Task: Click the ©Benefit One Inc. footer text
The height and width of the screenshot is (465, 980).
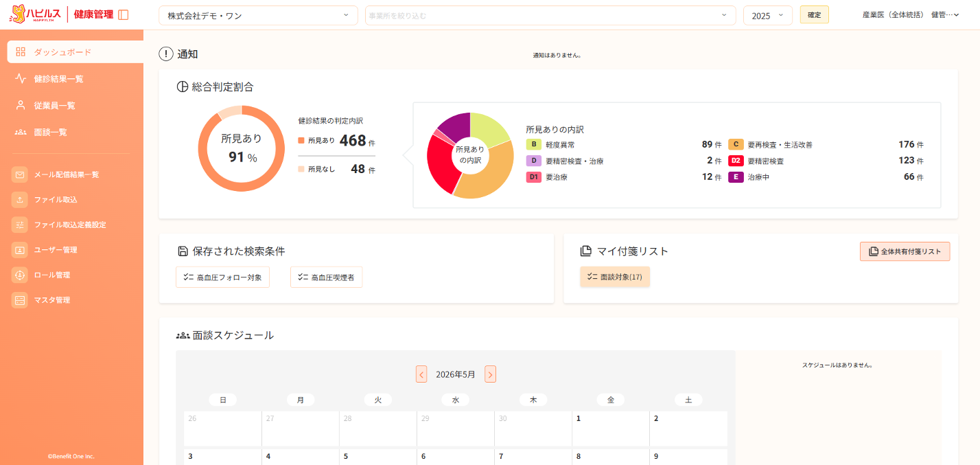Action: click(71, 456)
